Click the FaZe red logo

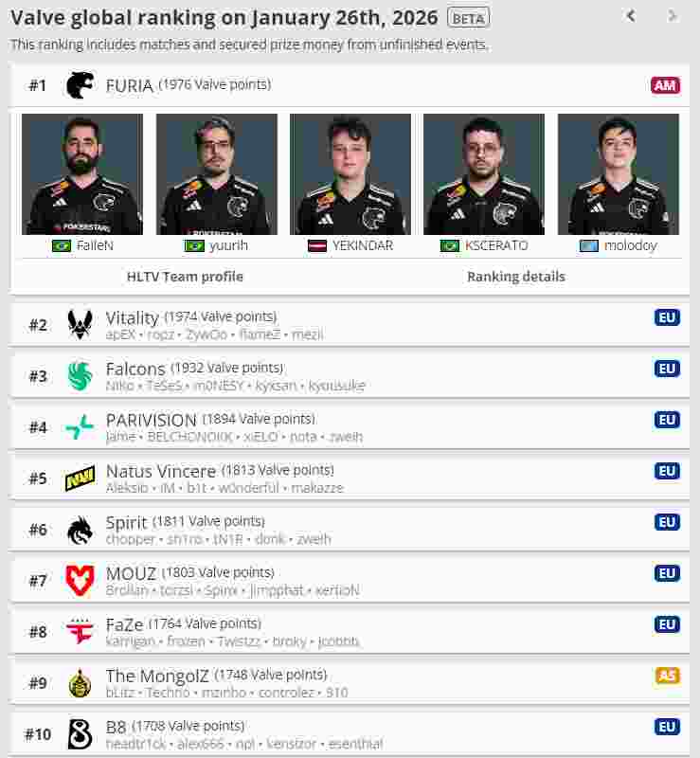tap(80, 632)
